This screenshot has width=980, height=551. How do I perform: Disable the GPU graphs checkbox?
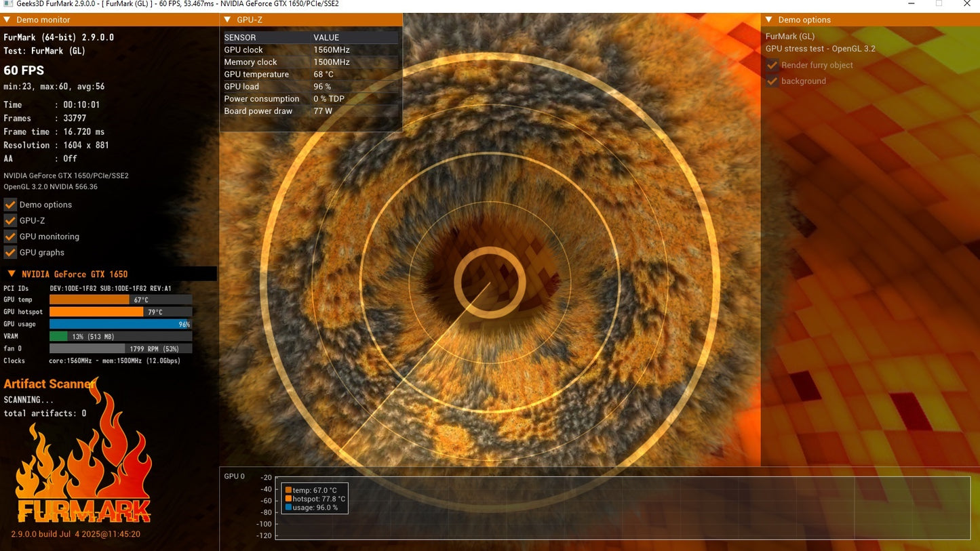[10, 252]
